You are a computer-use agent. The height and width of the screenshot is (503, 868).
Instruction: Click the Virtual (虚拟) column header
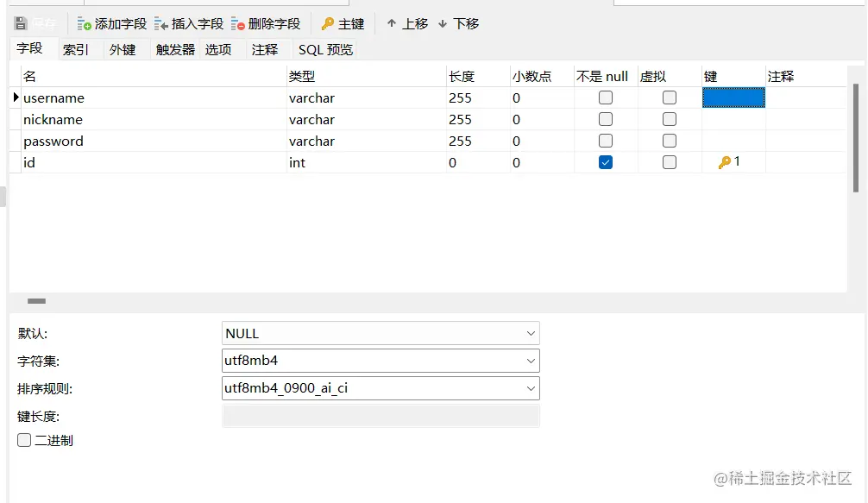coord(670,77)
